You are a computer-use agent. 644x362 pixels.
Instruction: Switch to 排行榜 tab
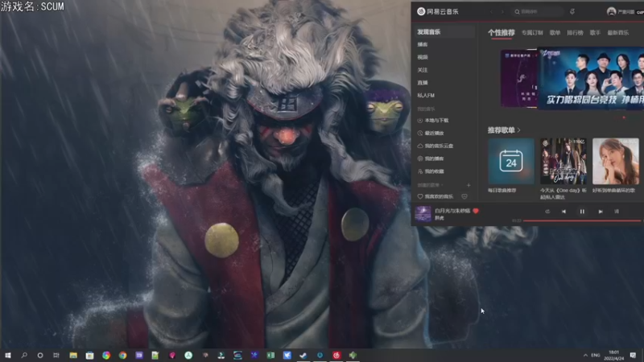(x=575, y=32)
